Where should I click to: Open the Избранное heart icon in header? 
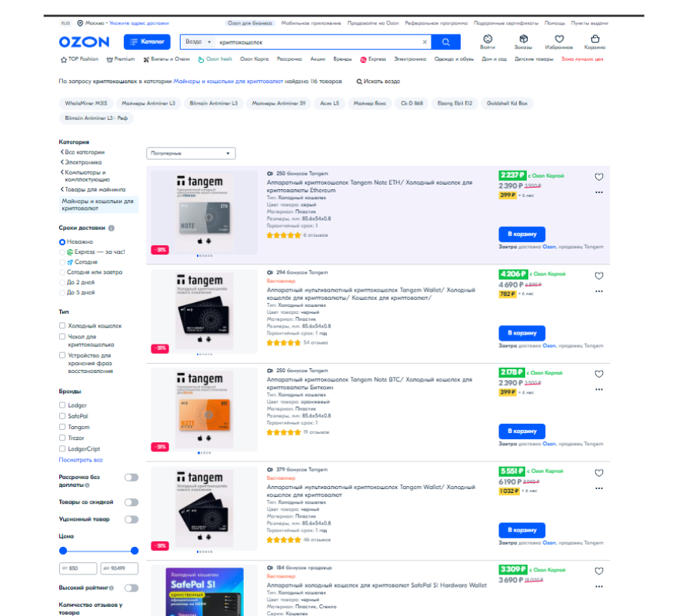(x=559, y=42)
